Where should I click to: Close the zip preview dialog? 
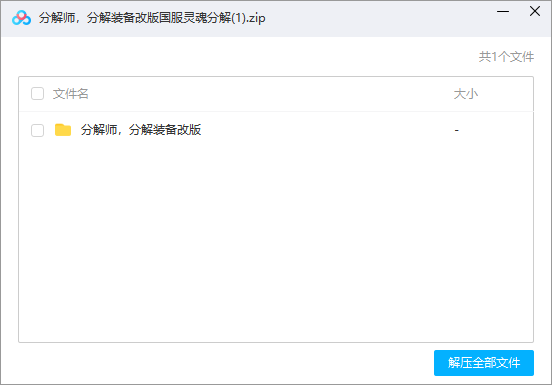(x=535, y=11)
